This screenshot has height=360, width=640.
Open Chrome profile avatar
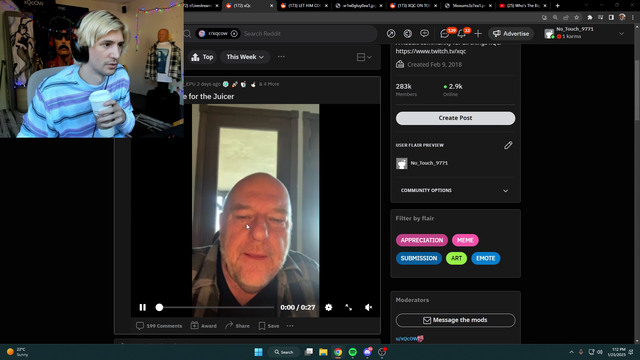coord(622,17)
